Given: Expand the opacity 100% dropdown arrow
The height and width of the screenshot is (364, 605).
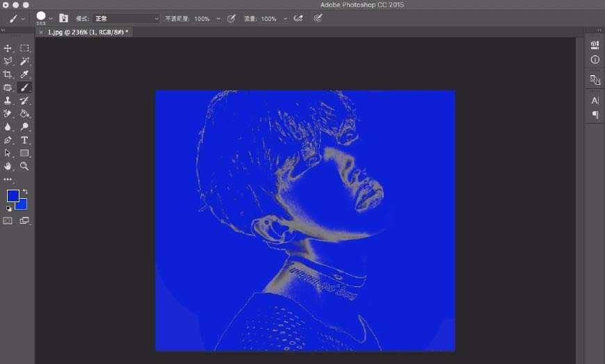Looking at the screenshot, I should point(218,19).
